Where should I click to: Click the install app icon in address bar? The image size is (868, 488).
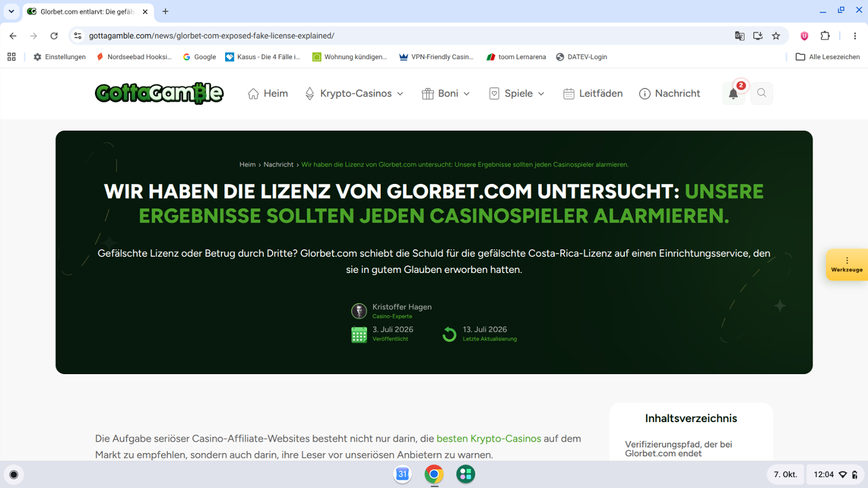click(757, 36)
